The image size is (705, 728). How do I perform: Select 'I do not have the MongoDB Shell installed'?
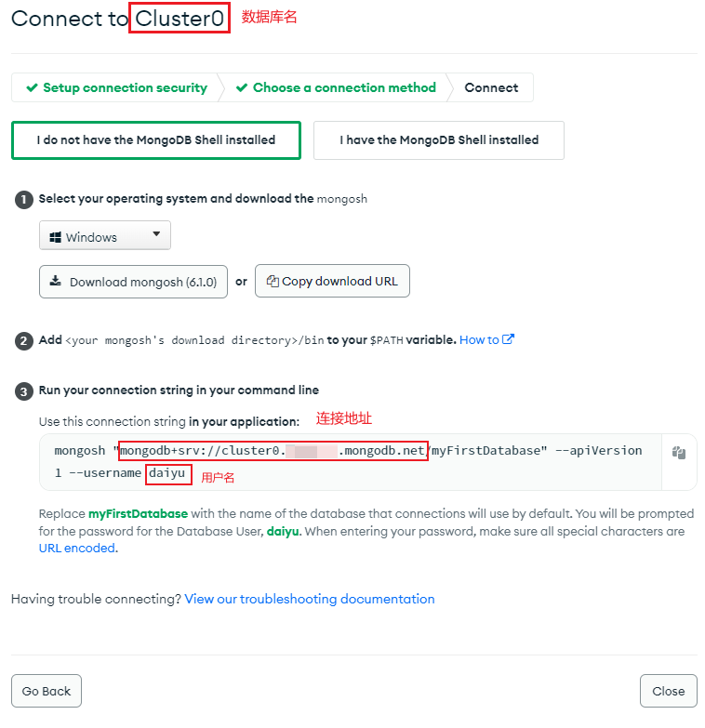(155, 140)
